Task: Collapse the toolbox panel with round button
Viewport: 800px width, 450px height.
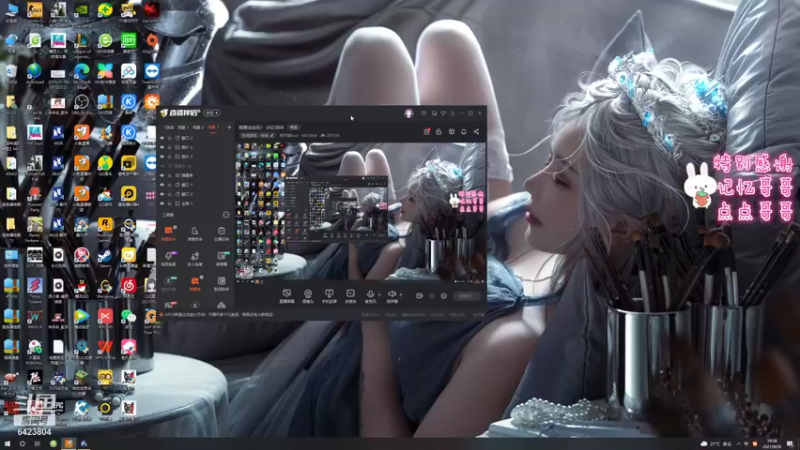Action: pos(226,215)
